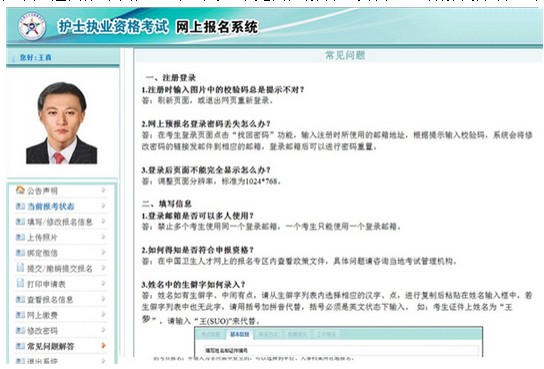Click the arrow at right of 提交/撤销提交报名
The height and width of the screenshot is (369, 544).
(103, 268)
